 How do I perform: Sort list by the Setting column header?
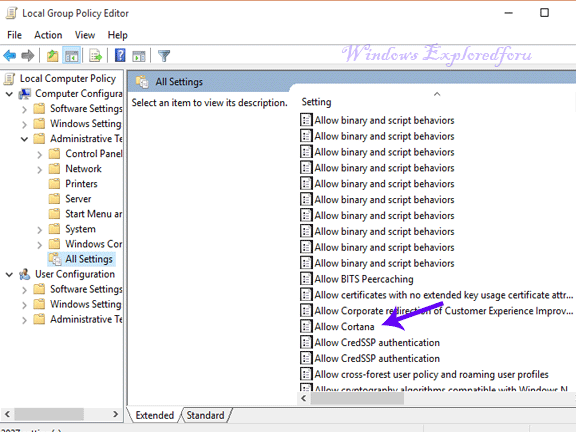tap(316, 102)
